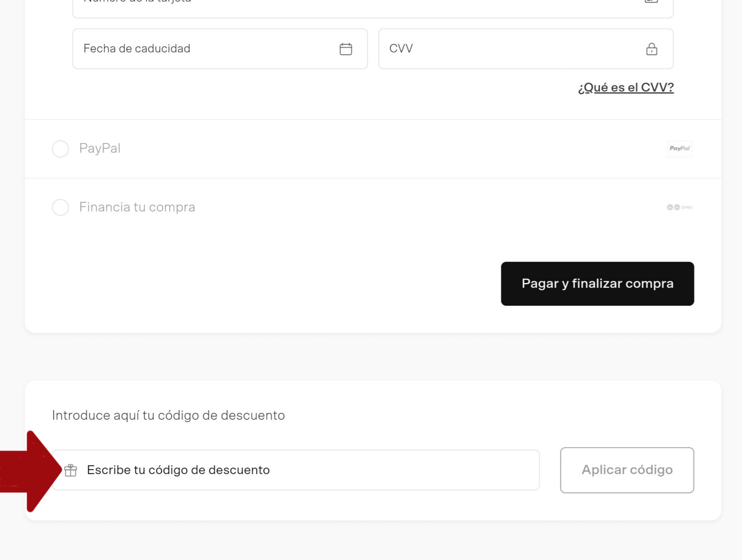Select the Financia tu compra radio button
Image resolution: width=742 pixels, height=560 pixels.
pos(60,207)
